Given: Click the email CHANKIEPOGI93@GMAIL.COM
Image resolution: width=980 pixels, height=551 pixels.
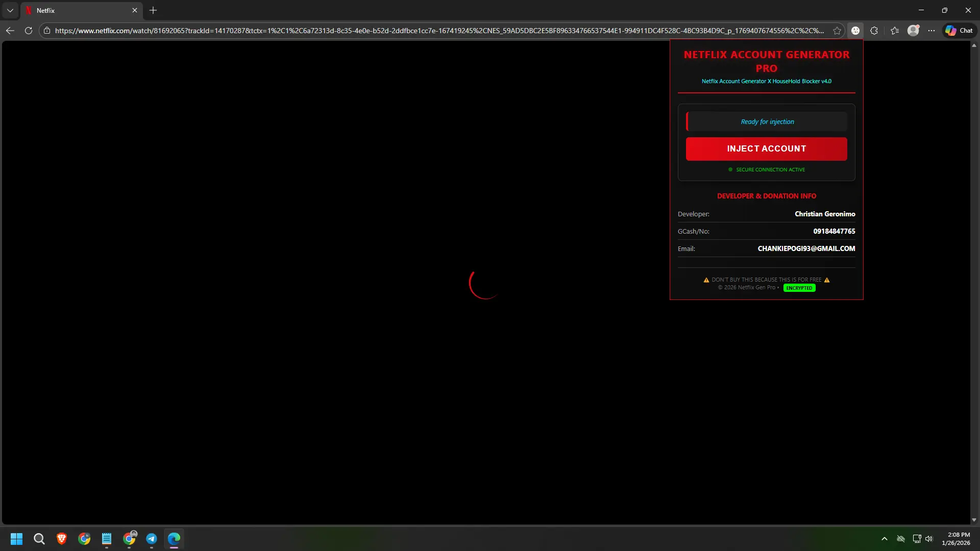Looking at the screenshot, I should click(x=806, y=248).
